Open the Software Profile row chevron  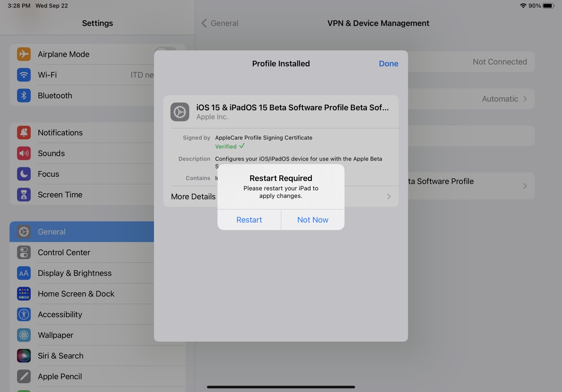click(x=525, y=186)
